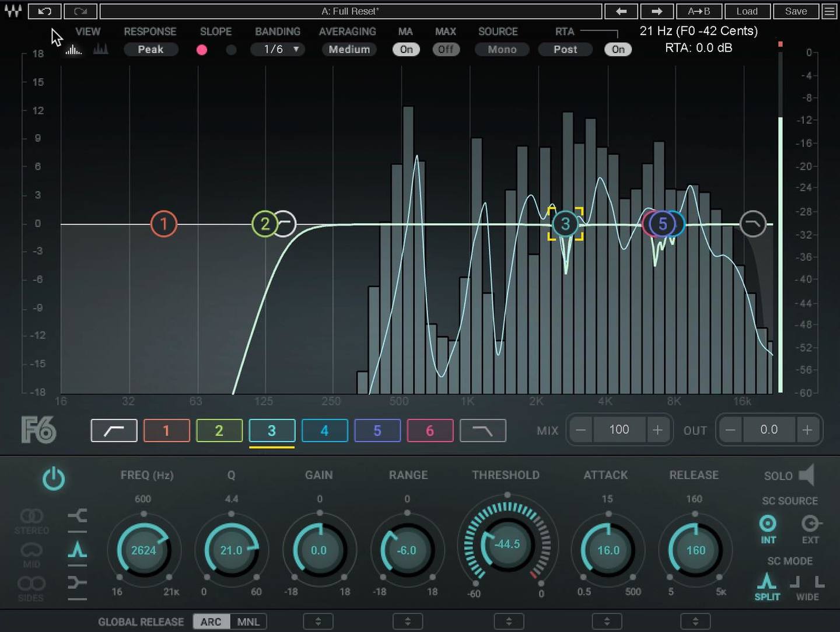Toggle the RTA On button
Image resolution: width=840 pixels, height=632 pixels.
click(618, 50)
